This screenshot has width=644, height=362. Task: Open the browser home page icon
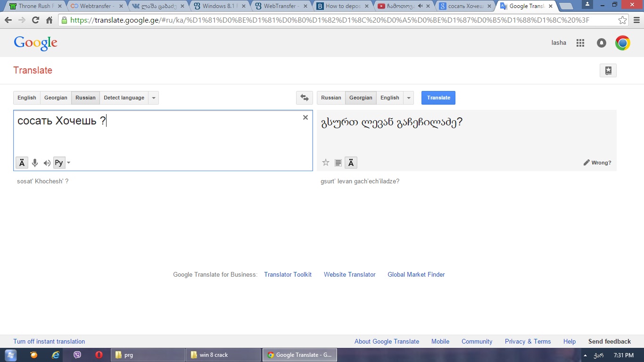(49, 20)
